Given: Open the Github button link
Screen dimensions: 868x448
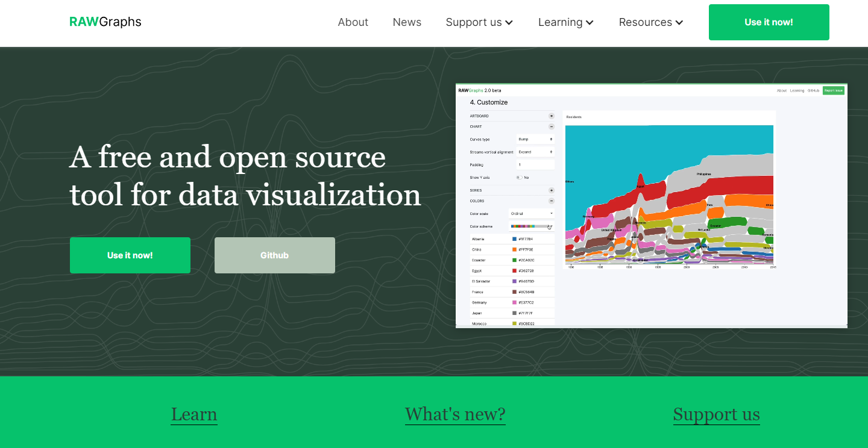Looking at the screenshot, I should coord(275,255).
